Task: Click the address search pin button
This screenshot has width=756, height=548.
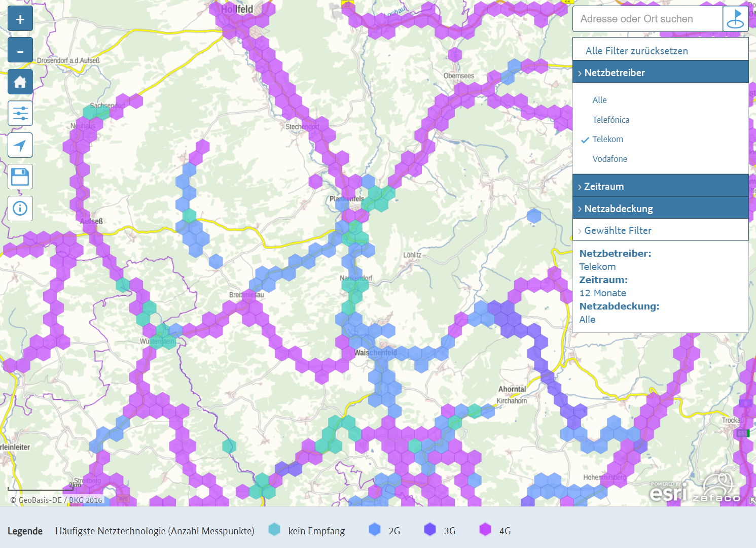Action: pos(735,19)
